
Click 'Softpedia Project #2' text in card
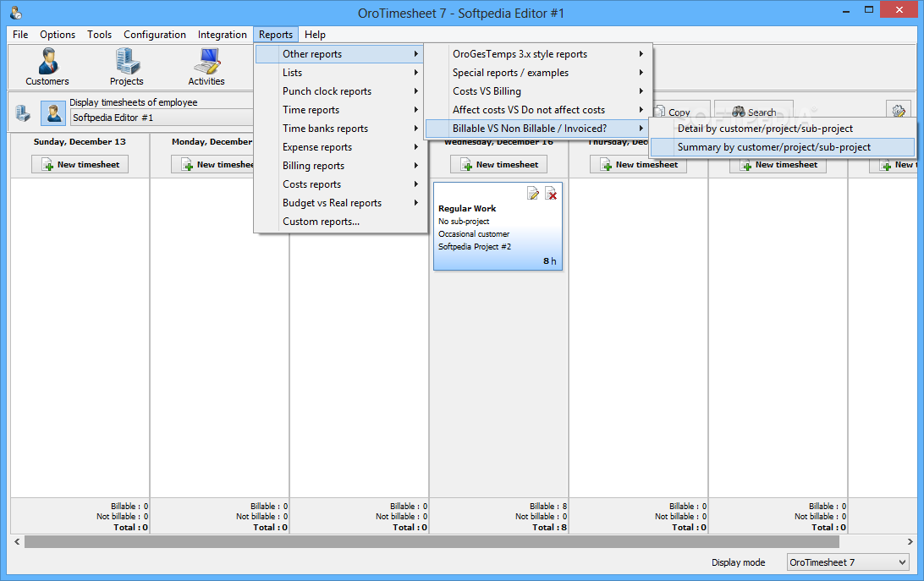coord(475,247)
